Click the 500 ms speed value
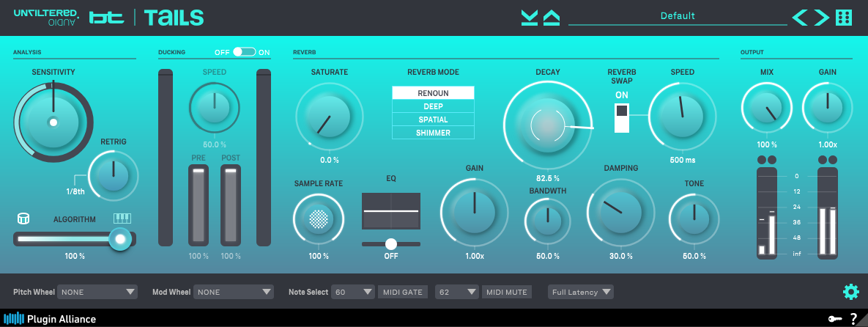The width and height of the screenshot is (868, 327). (x=682, y=160)
